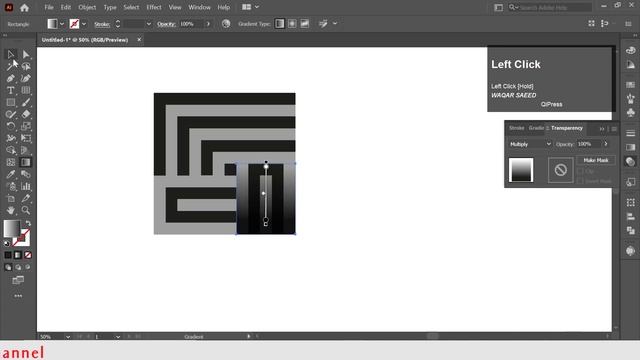
Task: Activate the Gradient tool in toolbar
Action: 26,162
